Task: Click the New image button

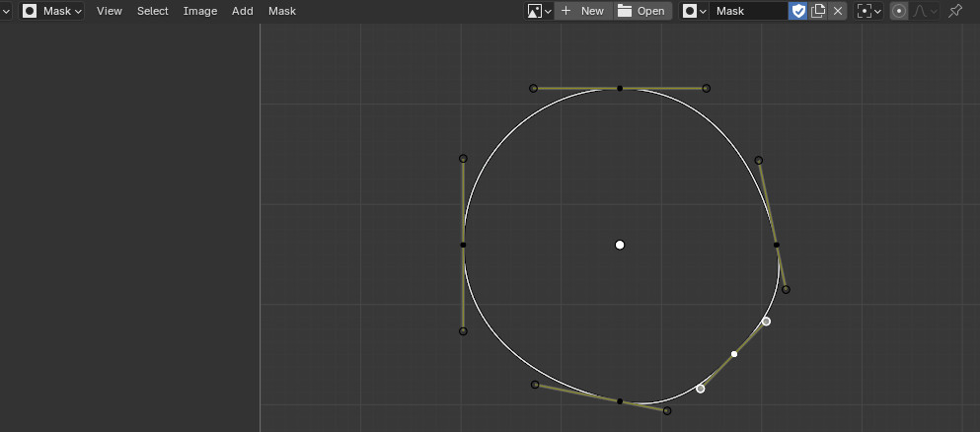Action: [x=583, y=11]
